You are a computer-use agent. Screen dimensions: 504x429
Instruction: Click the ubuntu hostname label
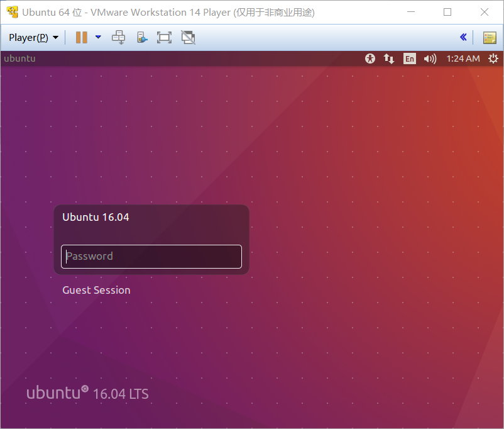click(x=19, y=58)
